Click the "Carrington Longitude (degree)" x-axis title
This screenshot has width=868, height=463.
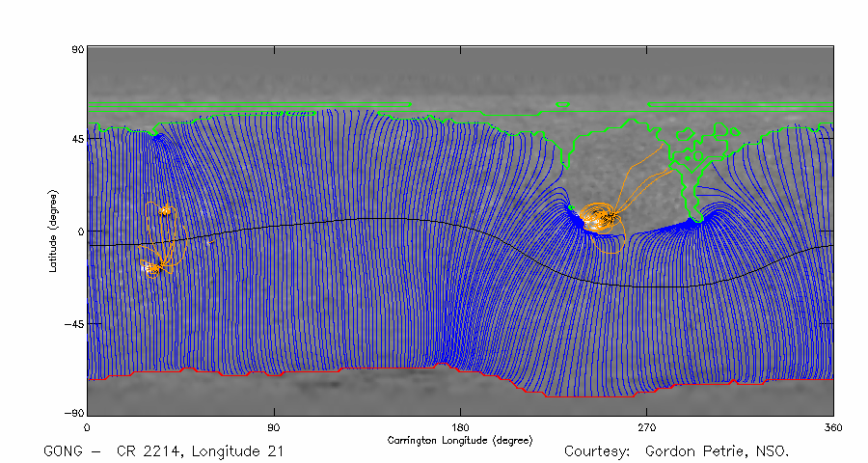tap(460, 440)
